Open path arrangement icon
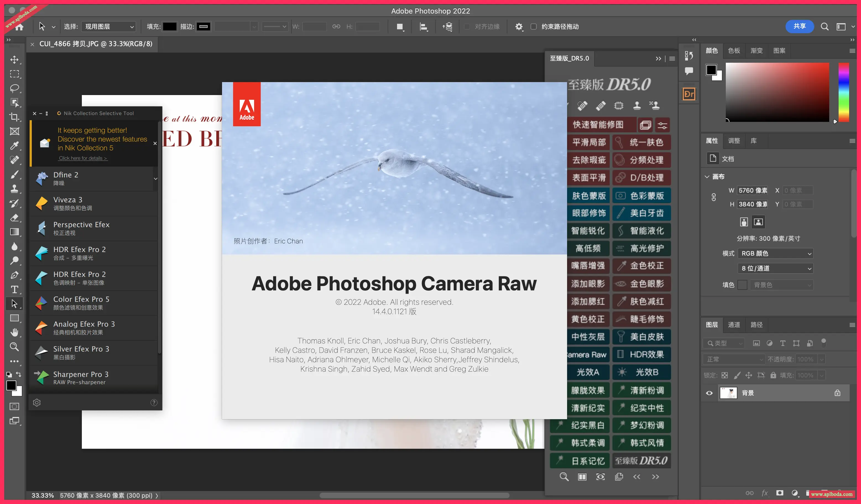The height and width of the screenshot is (504, 861). tap(447, 27)
